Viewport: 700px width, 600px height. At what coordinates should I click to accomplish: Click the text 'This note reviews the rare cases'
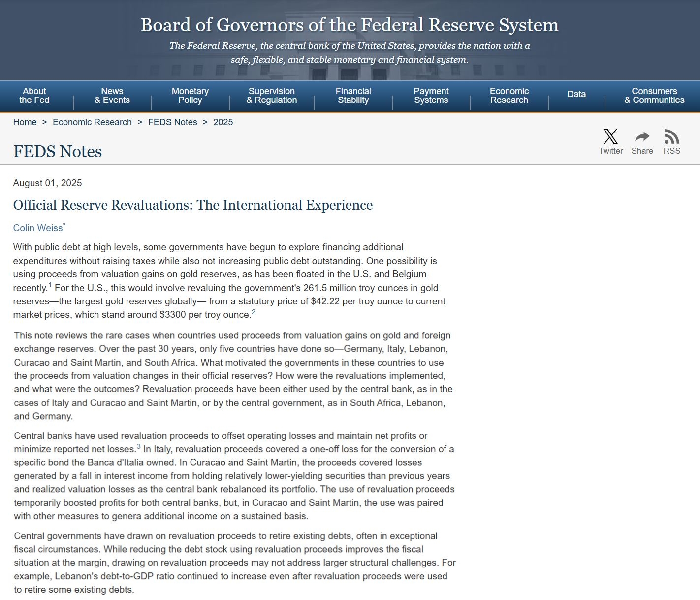[x=79, y=335]
